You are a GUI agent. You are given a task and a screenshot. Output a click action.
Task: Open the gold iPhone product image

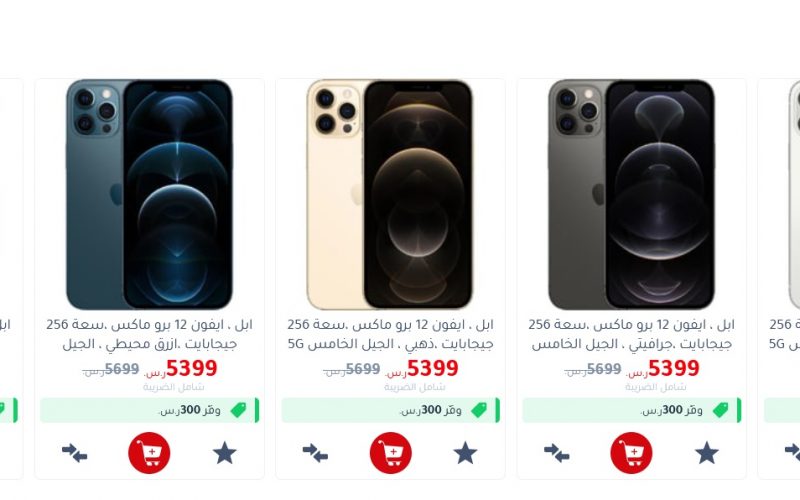(390, 194)
